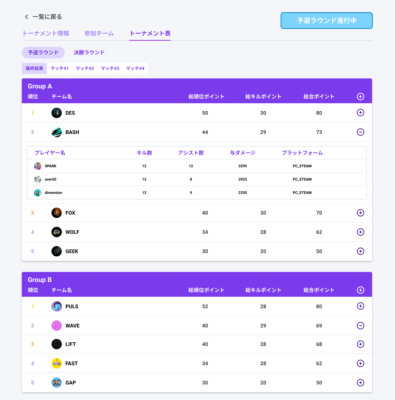Go back via 一覧に戻る link
The height and width of the screenshot is (400, 395).
point(43,17)
